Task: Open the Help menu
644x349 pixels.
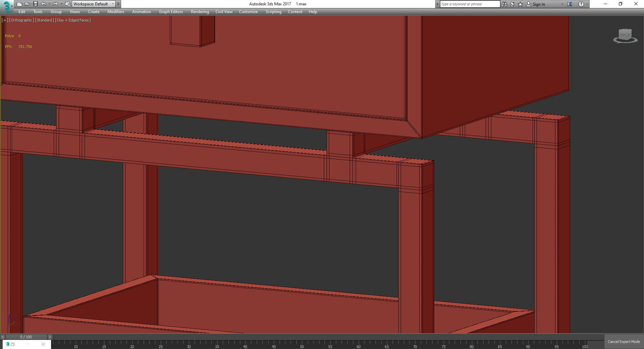Action: pyautogui.click(x=313, y=12)
